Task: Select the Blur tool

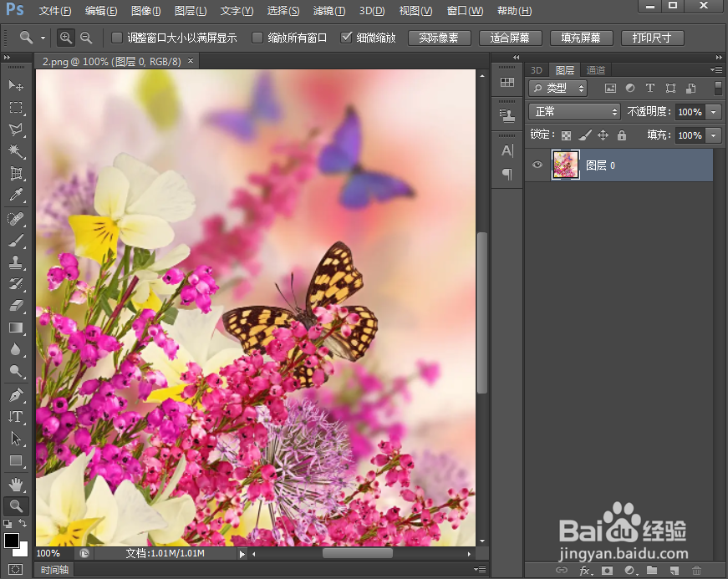Action: click(16, 349)
